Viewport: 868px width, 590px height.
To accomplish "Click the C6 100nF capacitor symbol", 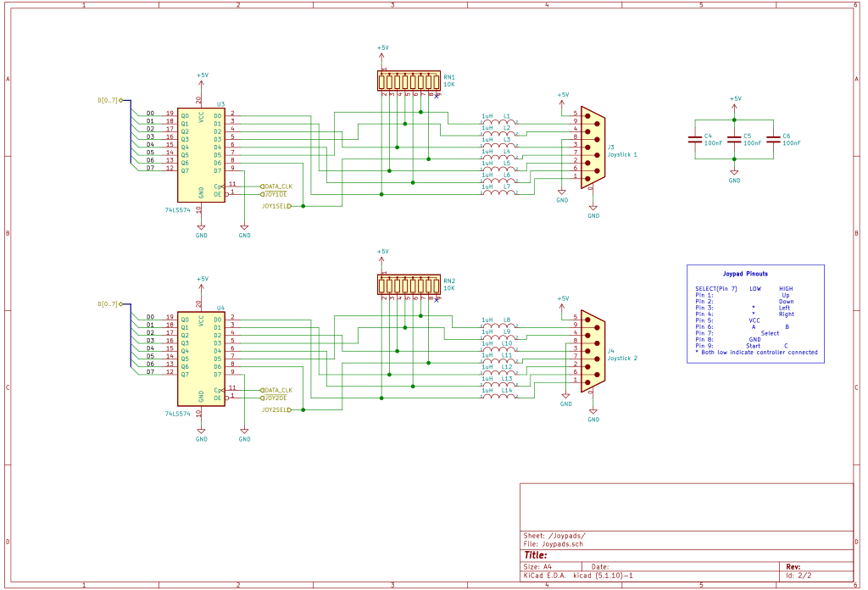I will coord(773,140).
